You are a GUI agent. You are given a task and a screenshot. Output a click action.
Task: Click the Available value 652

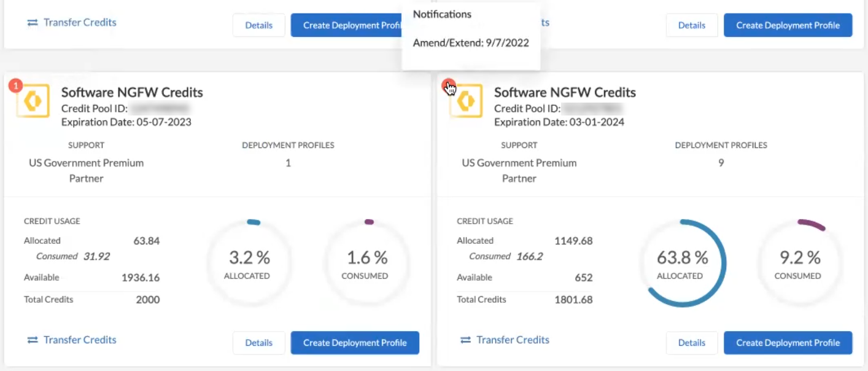pyautogui.click(x=584, y=278)
